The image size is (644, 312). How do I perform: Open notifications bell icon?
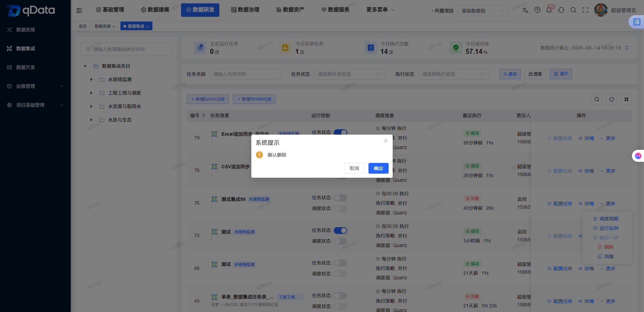[x=549, y=10]
